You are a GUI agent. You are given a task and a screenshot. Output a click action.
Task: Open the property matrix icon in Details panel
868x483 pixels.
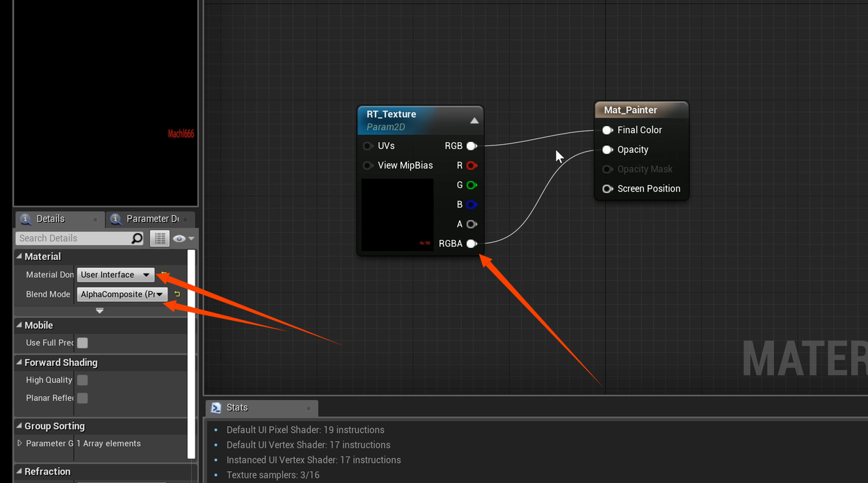pyautogui.click(x=159, y=238)
